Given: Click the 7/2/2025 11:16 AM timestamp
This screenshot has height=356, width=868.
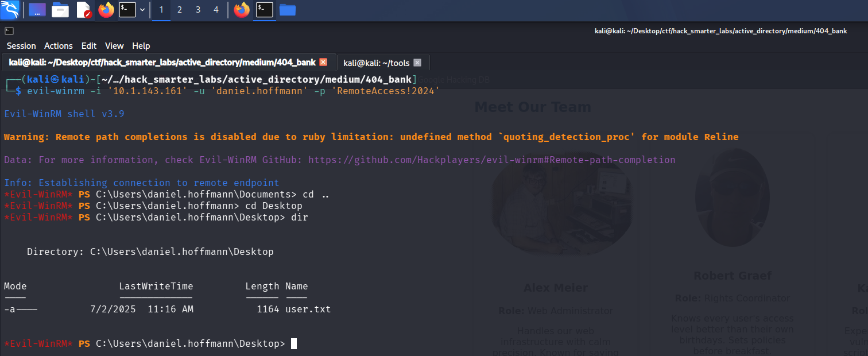Looking at the screenshot, I should pos(142,309).
